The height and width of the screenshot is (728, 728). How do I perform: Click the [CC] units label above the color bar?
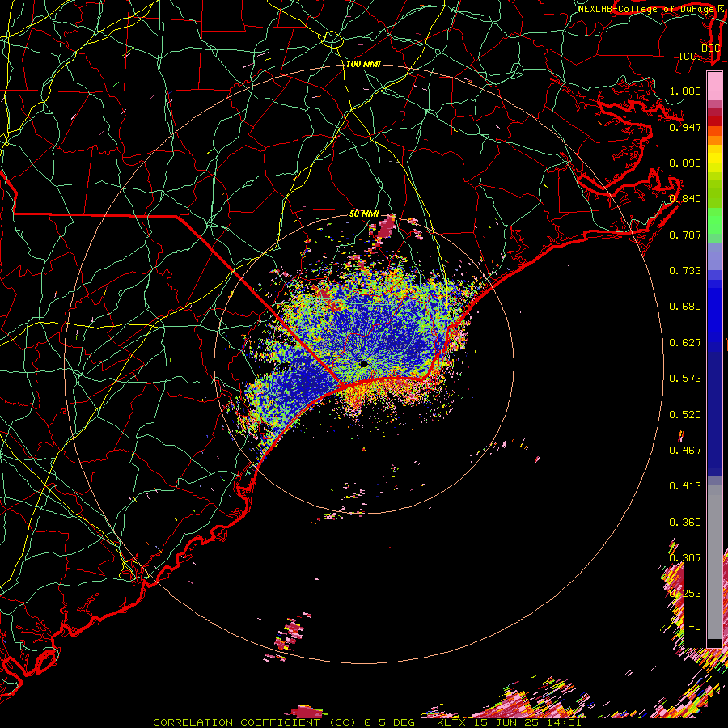[x=691, y=56]
